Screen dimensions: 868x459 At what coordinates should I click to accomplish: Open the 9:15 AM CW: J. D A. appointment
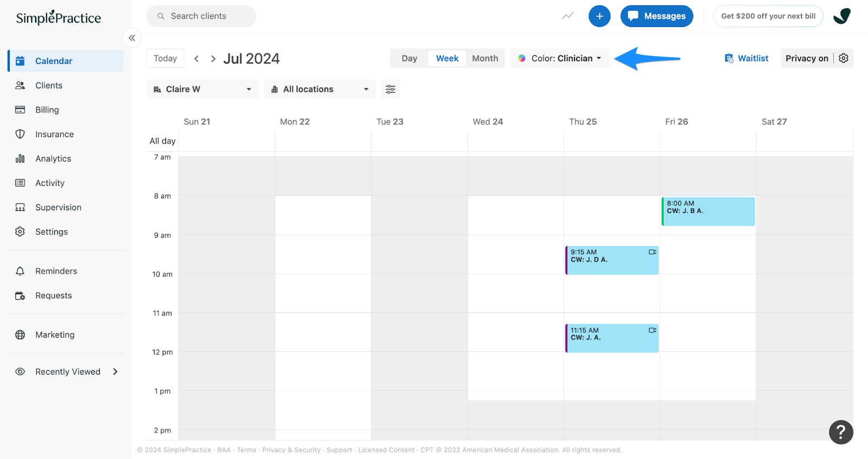point(612,260)
